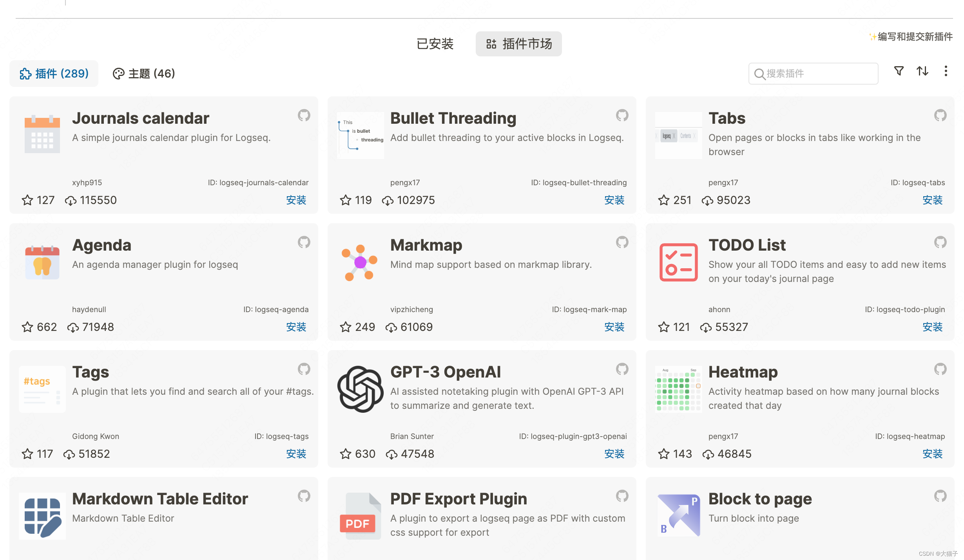
Task: Click the Markmap title
Action: pyautogui.click(x=426, y=246)
